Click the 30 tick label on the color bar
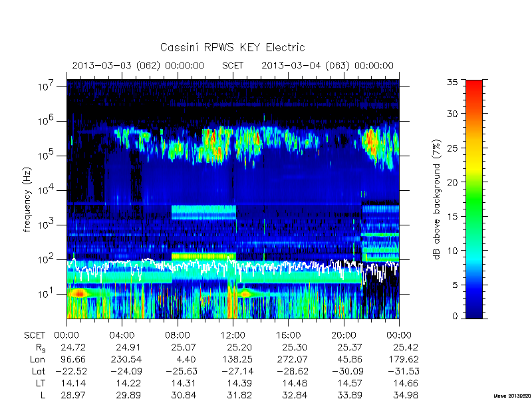This screenshot has width=532, height=399. 452,114
